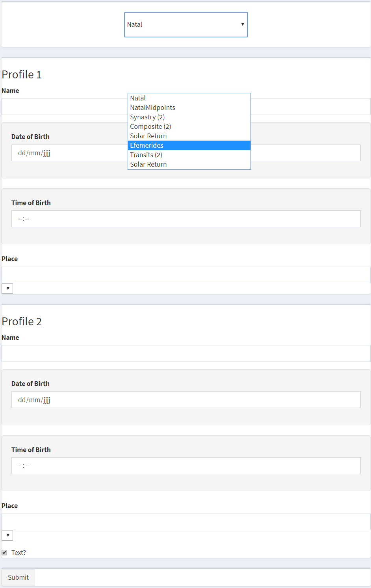Focus Profile 2 Place input field
This screenshot has width=371, height=588.
[186, 522]
